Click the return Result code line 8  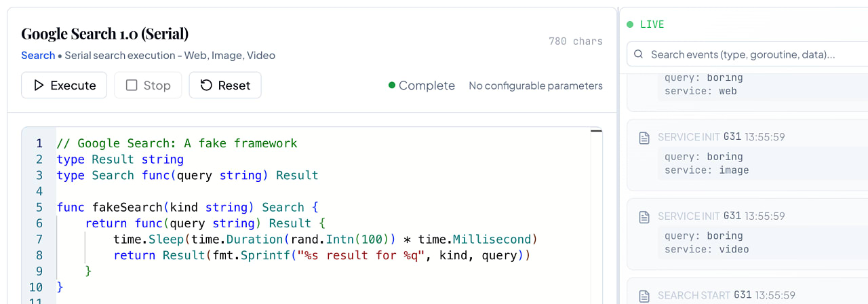point(321,256)
